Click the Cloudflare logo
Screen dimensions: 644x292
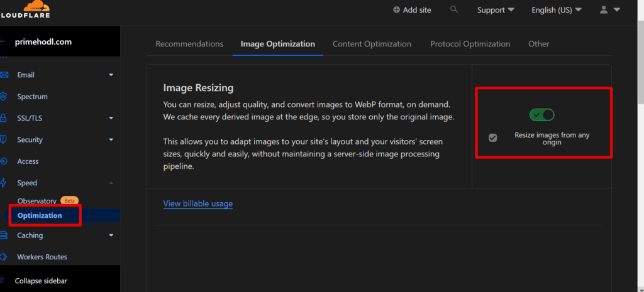coord(25,9)
